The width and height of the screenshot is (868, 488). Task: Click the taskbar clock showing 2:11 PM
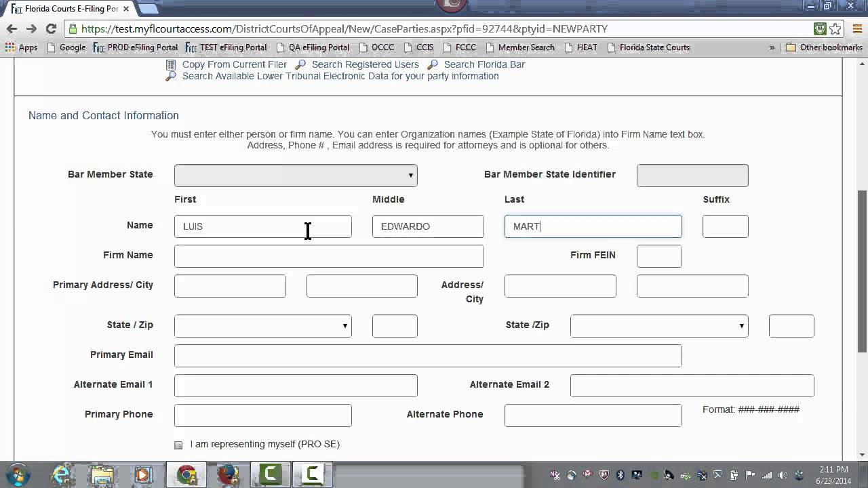pos(834,474)
